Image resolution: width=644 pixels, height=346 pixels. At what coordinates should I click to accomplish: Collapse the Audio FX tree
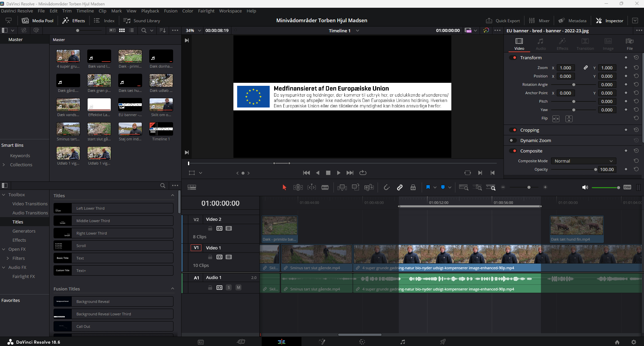coord(4,268)
